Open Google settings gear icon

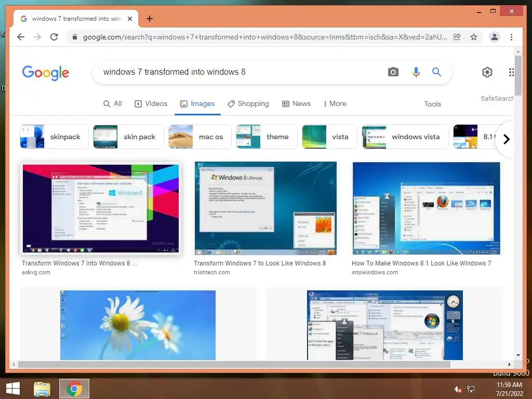click(487, 72)
